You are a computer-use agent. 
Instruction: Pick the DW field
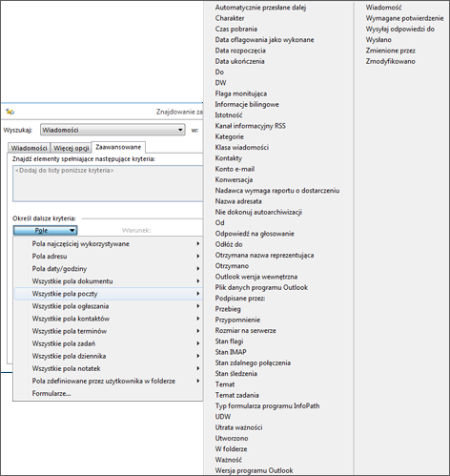tap(220, 83)
